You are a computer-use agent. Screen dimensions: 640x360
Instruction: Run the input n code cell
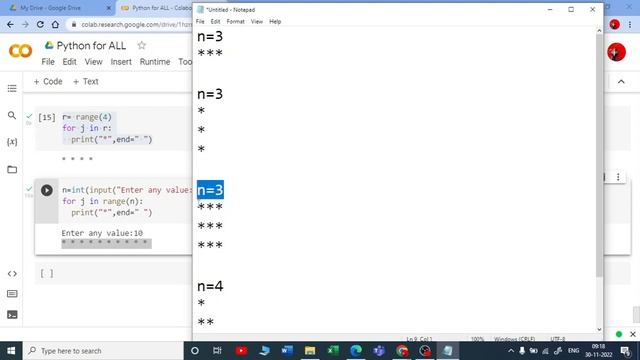click(x=47, y=190)
